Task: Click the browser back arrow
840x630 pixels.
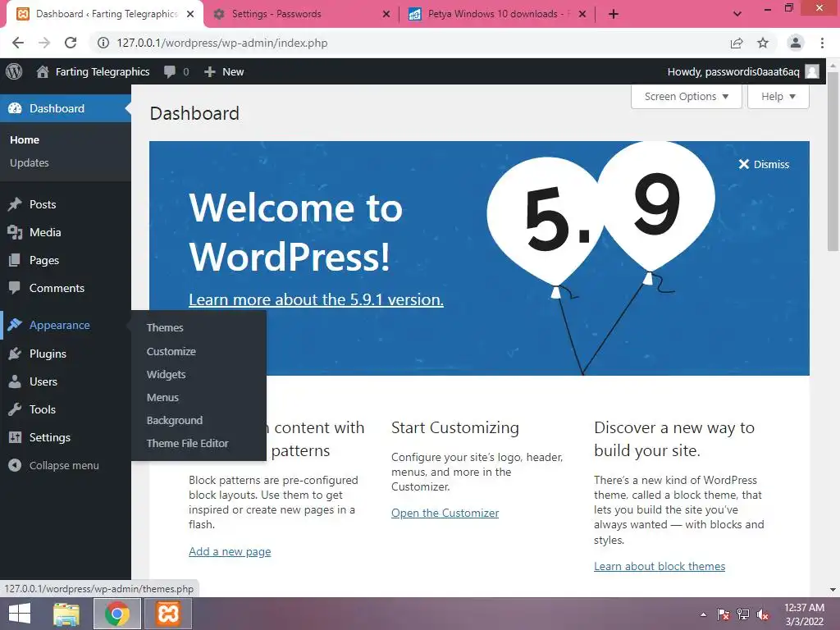Action: (x=18, y=43)
